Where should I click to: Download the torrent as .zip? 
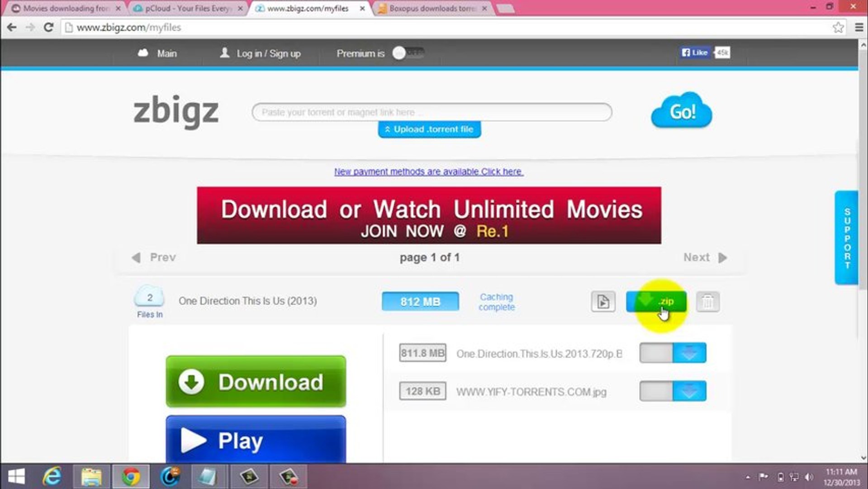[x=656, y=302]
